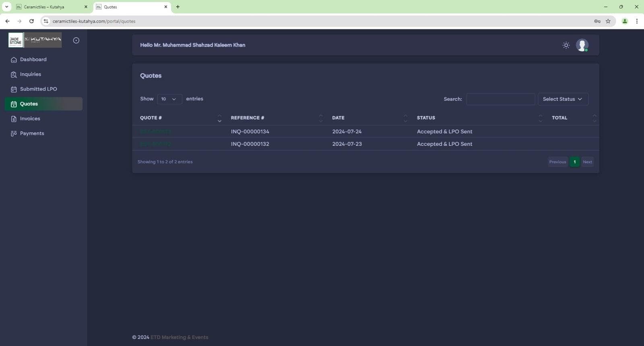Open the Quotes menu item in sidebar
The height and width of the screenshot is (346, 644).
29,104
